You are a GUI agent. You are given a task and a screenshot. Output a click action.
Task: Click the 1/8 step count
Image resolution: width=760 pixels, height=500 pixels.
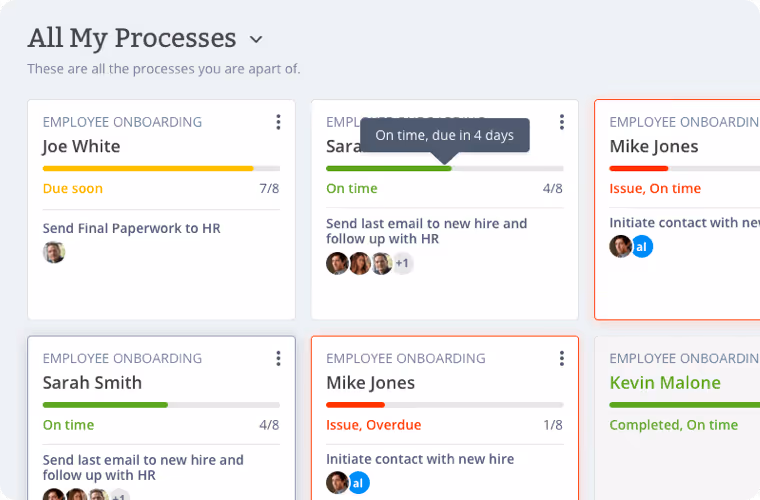[553, 425]
